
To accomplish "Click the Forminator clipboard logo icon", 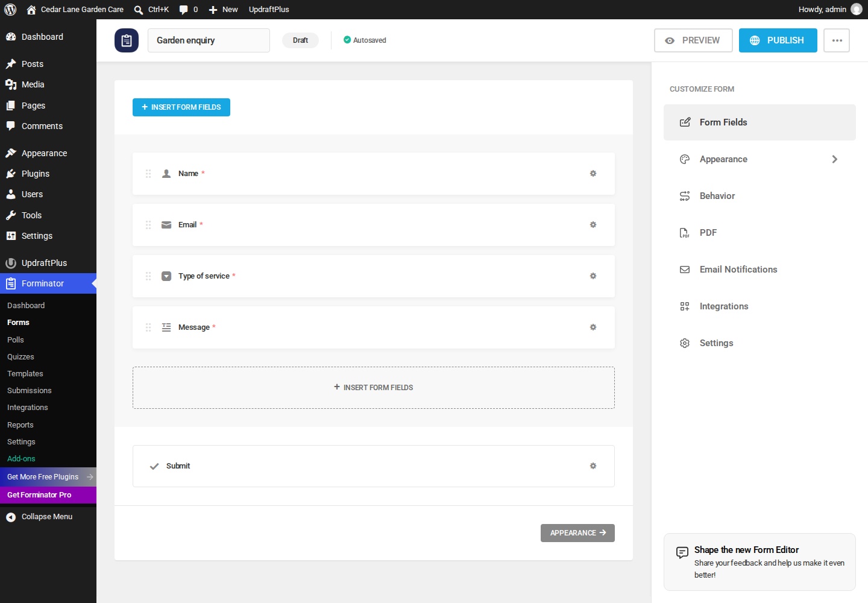I will [x=127, y=40].
